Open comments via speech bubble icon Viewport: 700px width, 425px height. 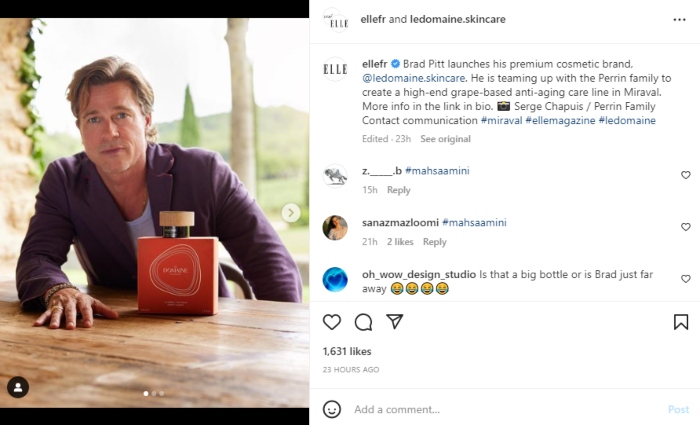tap(363, 322)
